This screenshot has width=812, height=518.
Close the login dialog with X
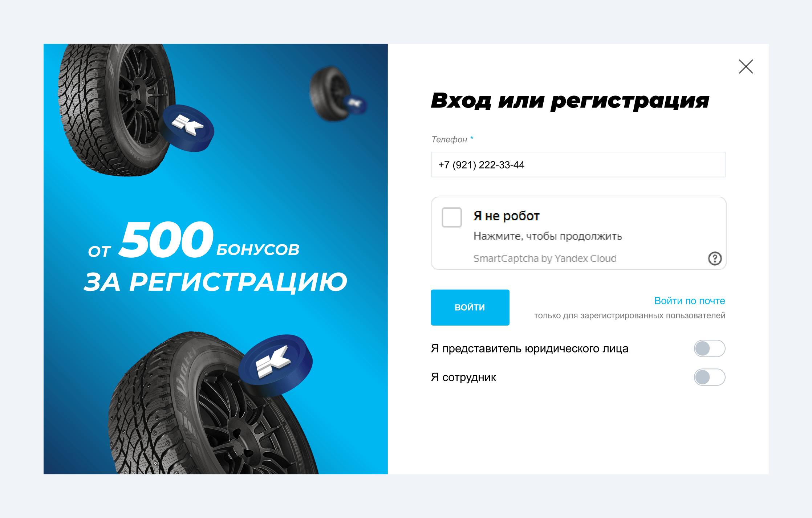[746, 67]
